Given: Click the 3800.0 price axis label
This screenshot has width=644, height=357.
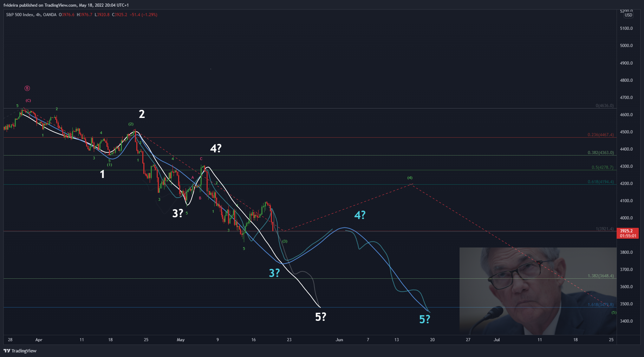Looking at the screenshot, I should tap(626, 252).
